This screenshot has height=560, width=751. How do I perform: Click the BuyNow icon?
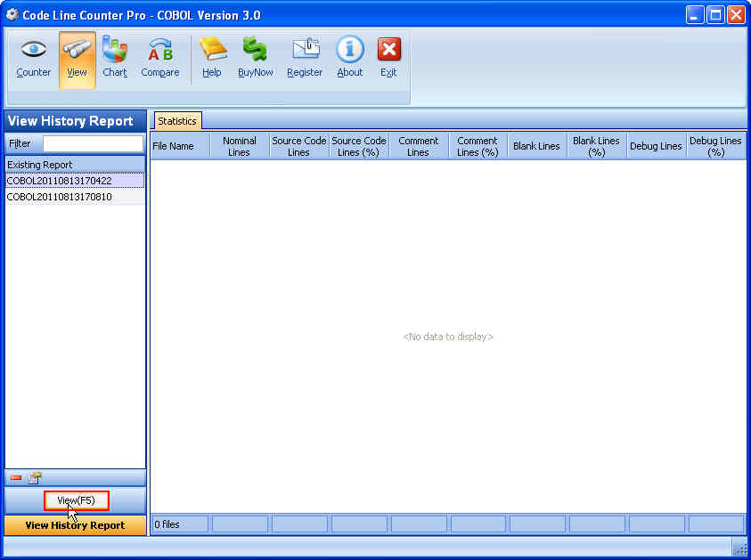[x=255, y=58]
